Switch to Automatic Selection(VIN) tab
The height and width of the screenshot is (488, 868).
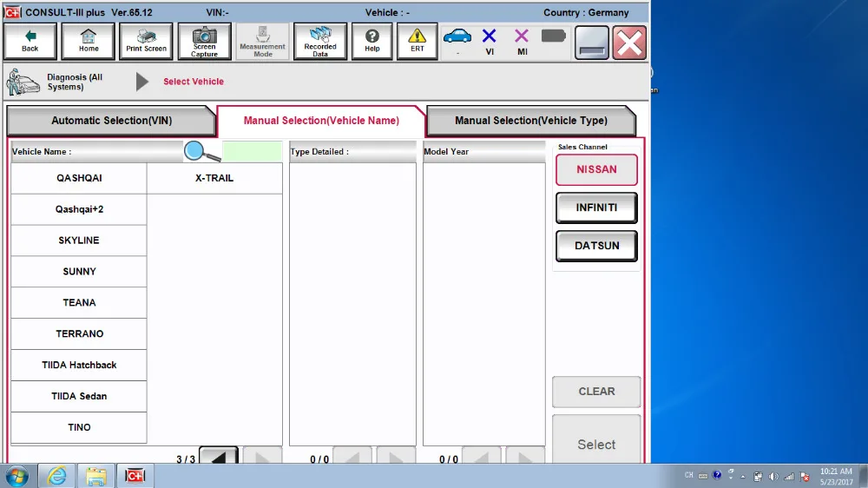pos(111,120)
